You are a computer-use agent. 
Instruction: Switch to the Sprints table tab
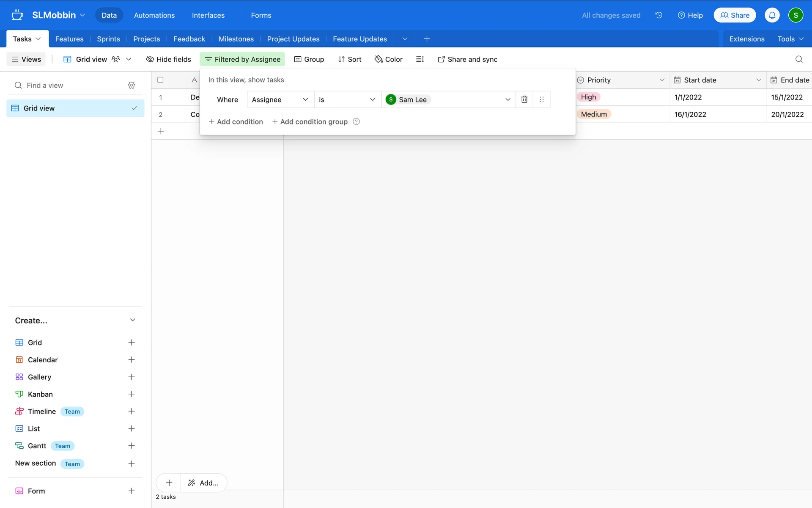(x=108, y=39)
